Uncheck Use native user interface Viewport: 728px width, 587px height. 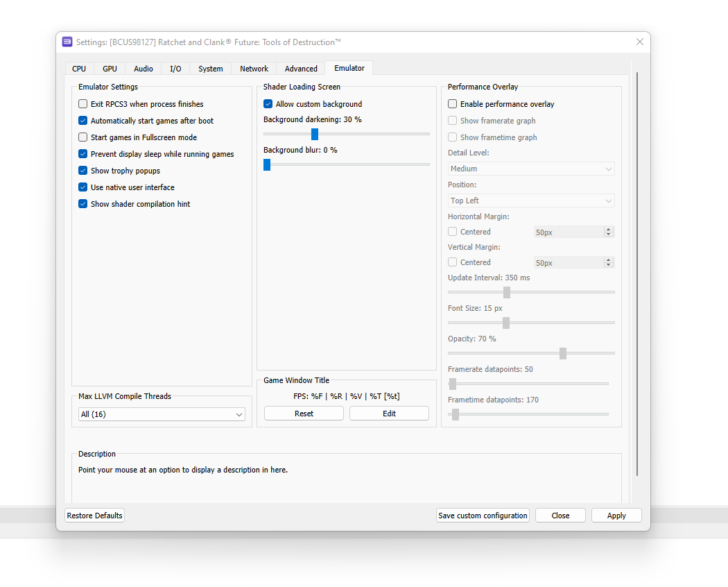pos(83,187)
